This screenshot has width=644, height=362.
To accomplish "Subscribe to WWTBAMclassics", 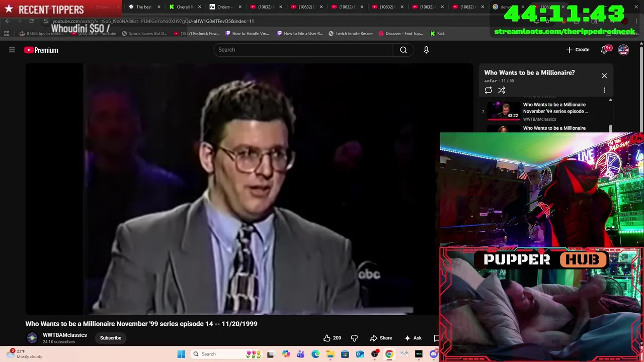I will coord(111,338).
